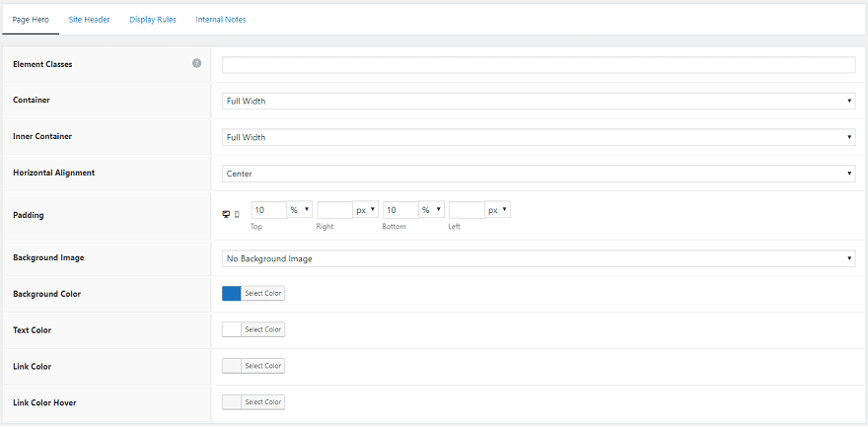Switch to the Site Header tab
Image resolution: width=868 pixels, height=426 pixels.
click(89, 20)
